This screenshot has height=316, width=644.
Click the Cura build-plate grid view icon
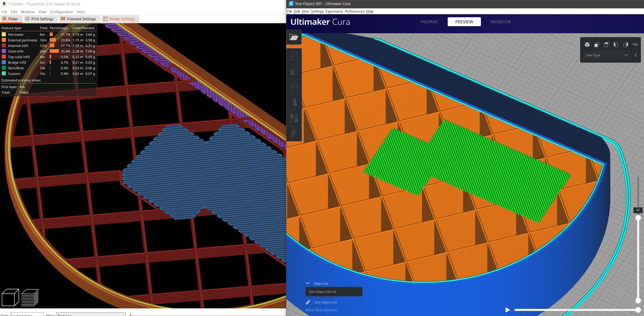coord(635,45)
